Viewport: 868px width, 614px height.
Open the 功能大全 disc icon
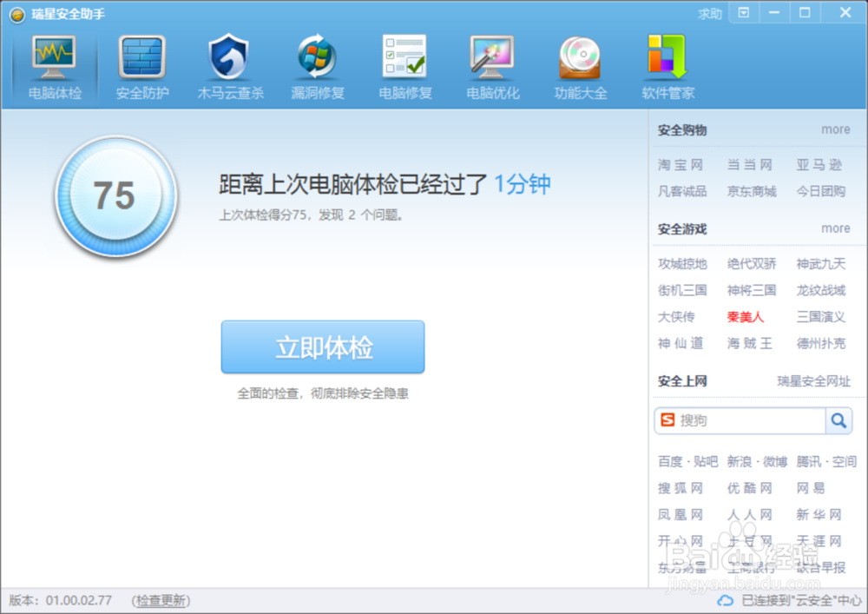tap(580, 57)
